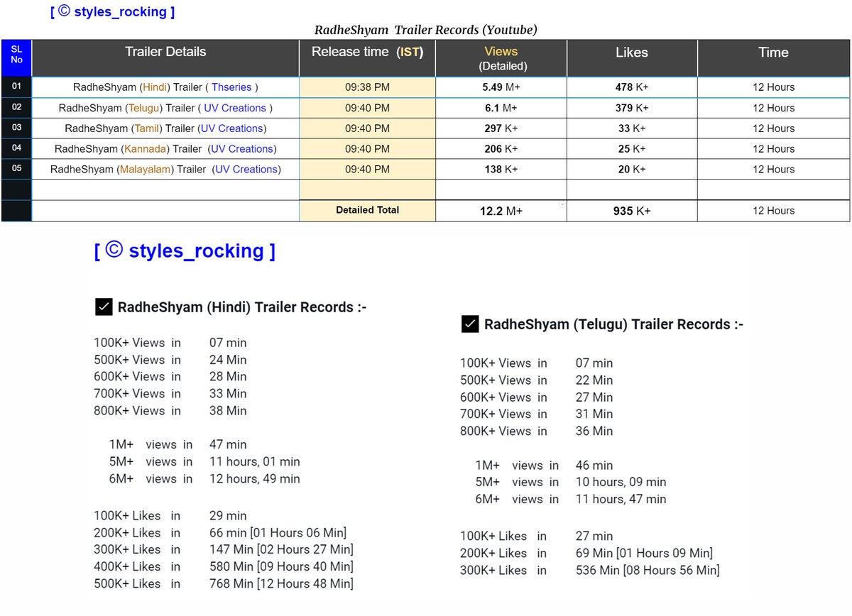Click the Trailer Details column header

click(x=165, y=58)
